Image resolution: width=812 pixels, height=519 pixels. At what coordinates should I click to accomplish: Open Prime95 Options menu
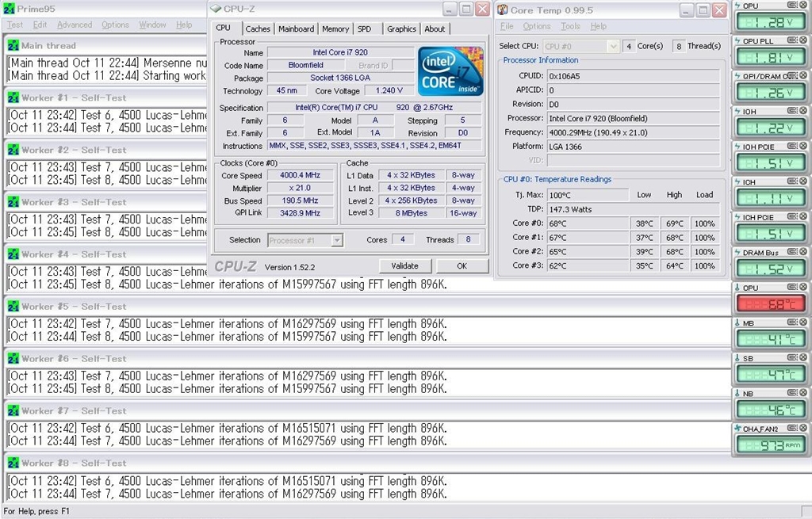coord(115,25)
